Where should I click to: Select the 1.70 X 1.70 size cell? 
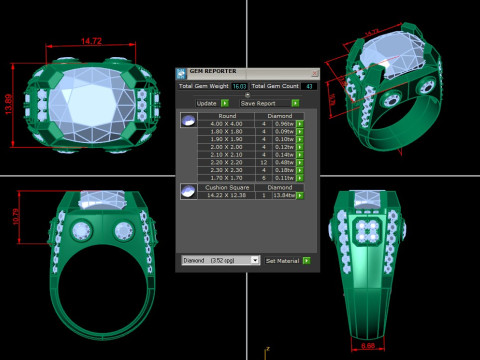[x=226, y=178]
